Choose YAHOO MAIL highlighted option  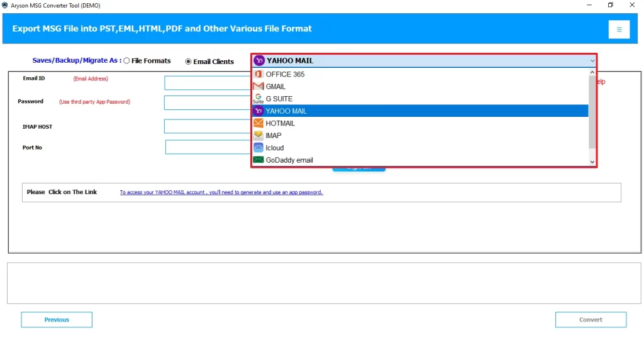[420, 111]
